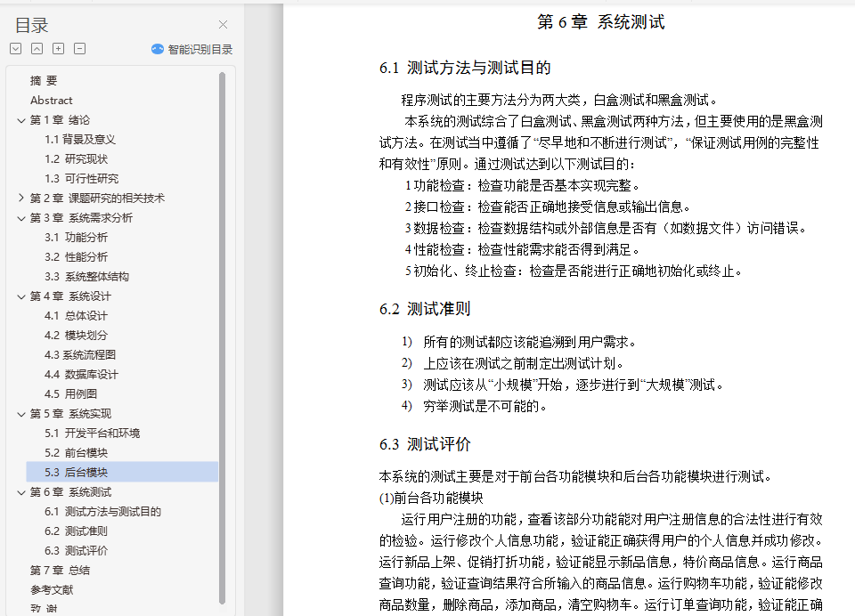This screenshot has height=616, width=855.
Task: Go to 3.3 系统整体结构
Action: 86,276
